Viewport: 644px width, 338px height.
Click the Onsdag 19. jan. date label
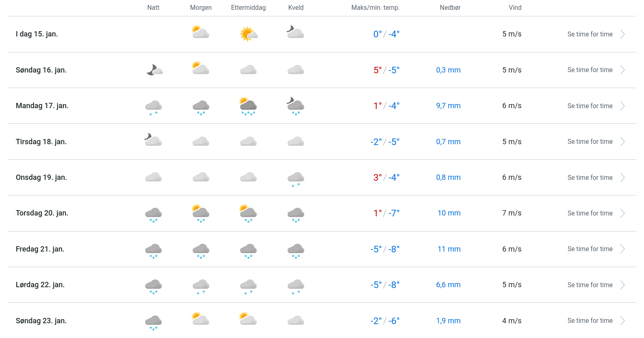click(41, 177)
